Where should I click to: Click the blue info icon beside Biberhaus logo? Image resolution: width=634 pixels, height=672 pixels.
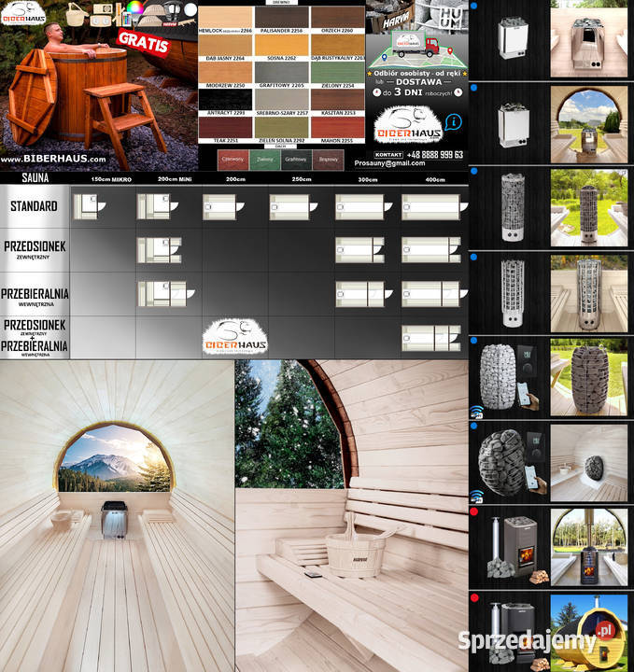453,121
